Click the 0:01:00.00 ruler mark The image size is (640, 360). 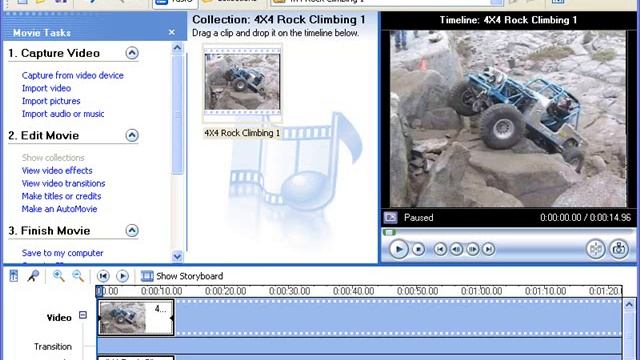tap(482, 291)
